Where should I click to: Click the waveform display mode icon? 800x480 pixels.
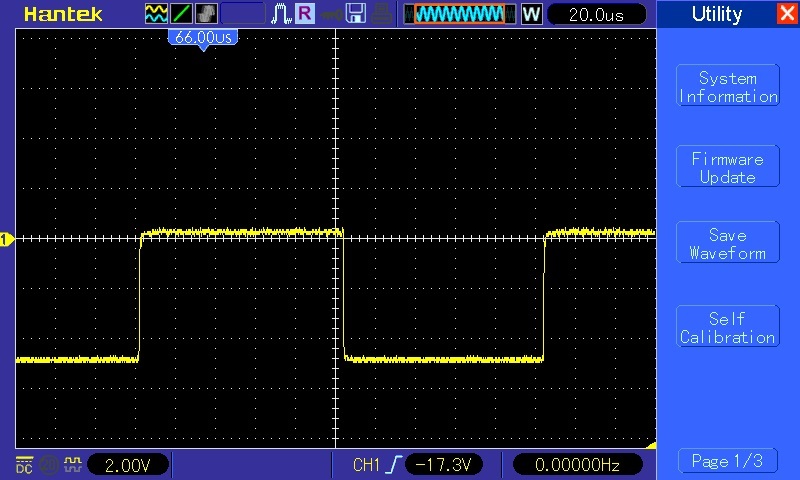click(x=157, y=14)
